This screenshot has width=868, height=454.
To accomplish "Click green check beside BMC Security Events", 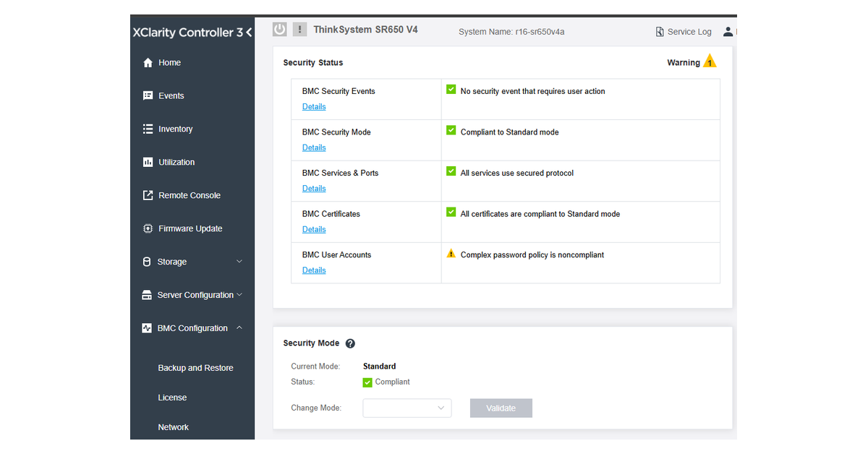I will point(451,90).
